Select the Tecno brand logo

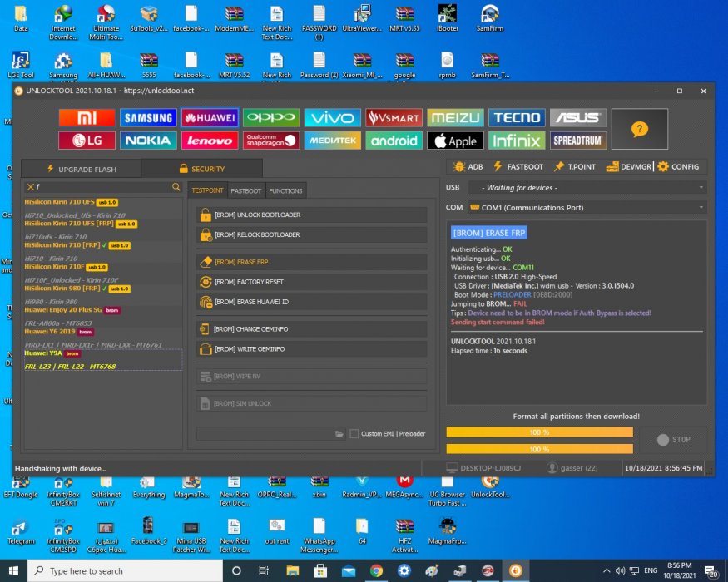pos(517,118)
